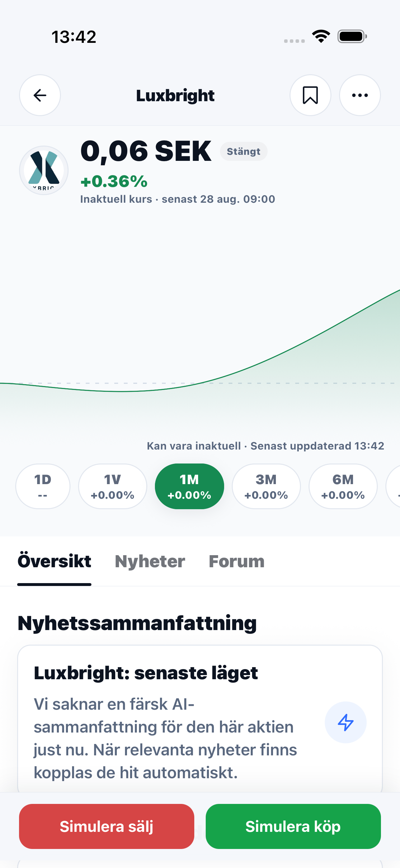
Task: Tap the lightning bolt AI summary icon
Action: pos(346,722)
